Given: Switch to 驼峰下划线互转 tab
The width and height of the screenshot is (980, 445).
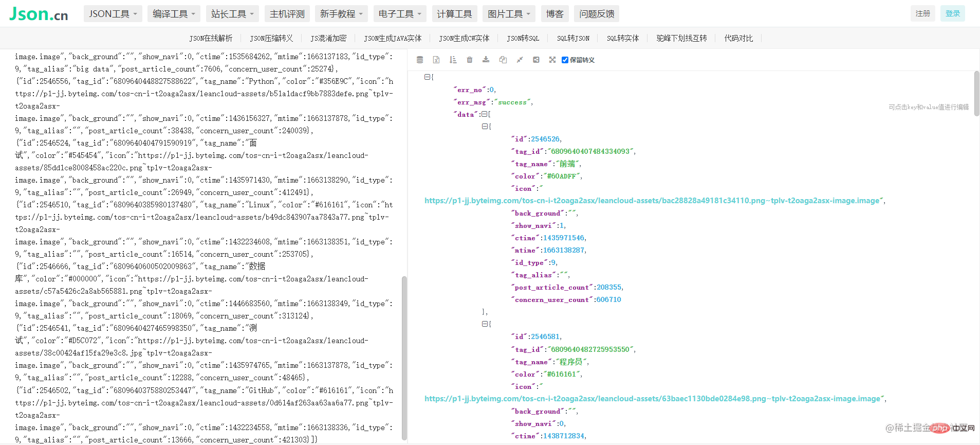Looking at the screenshot, I should [x=681, y=38].
